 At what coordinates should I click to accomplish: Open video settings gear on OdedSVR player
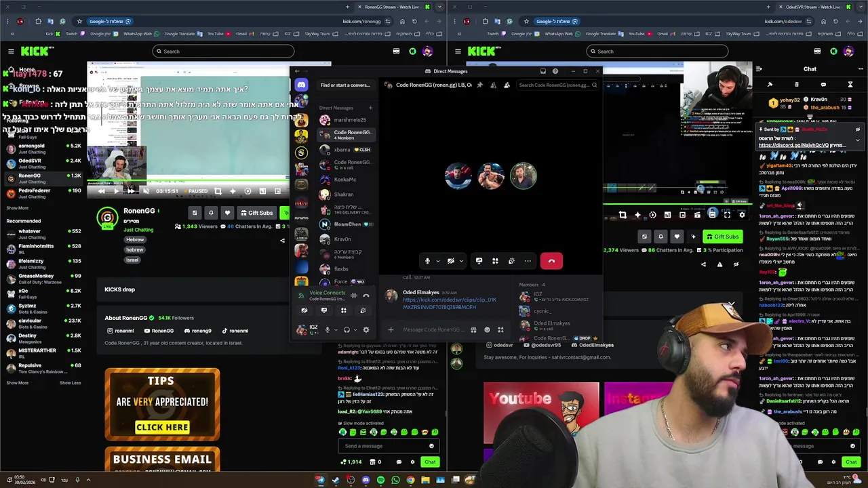pyautogui.click(x=742, y=215)
